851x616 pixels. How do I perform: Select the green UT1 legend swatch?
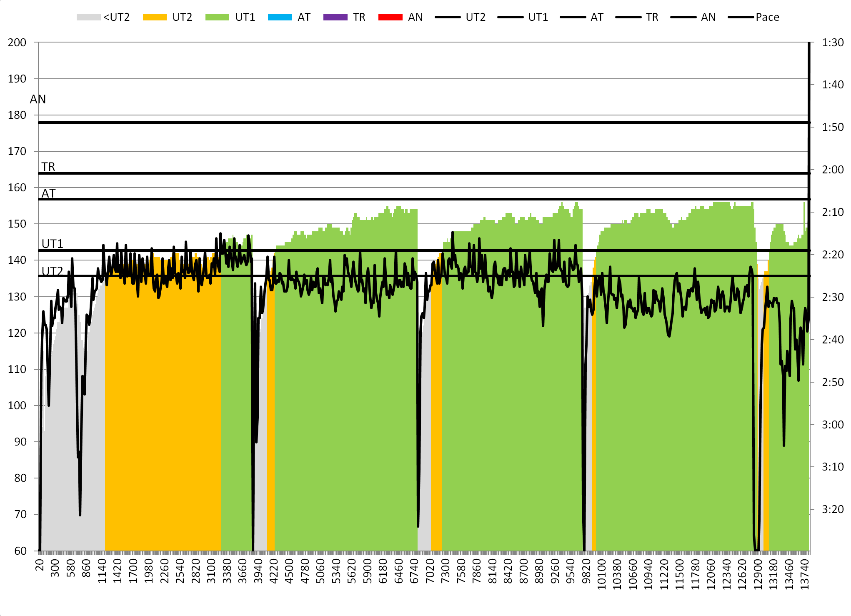pyautogui.click(x=217, y=17)
